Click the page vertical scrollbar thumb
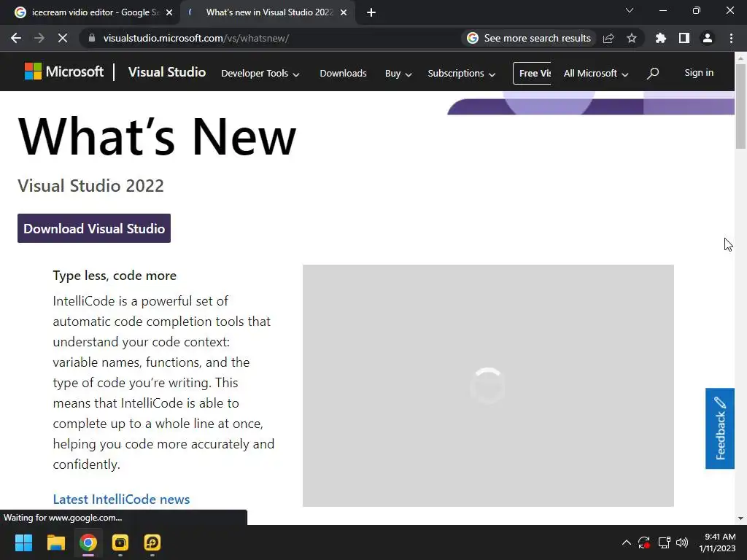Image resolution: width=747 pixels, height=560 pixels. (x=740, y=106)
